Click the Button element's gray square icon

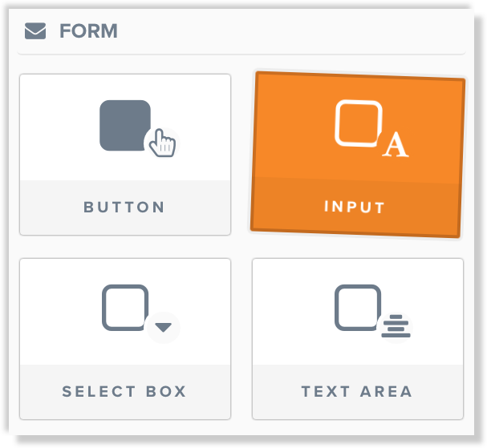pos(125,125)
